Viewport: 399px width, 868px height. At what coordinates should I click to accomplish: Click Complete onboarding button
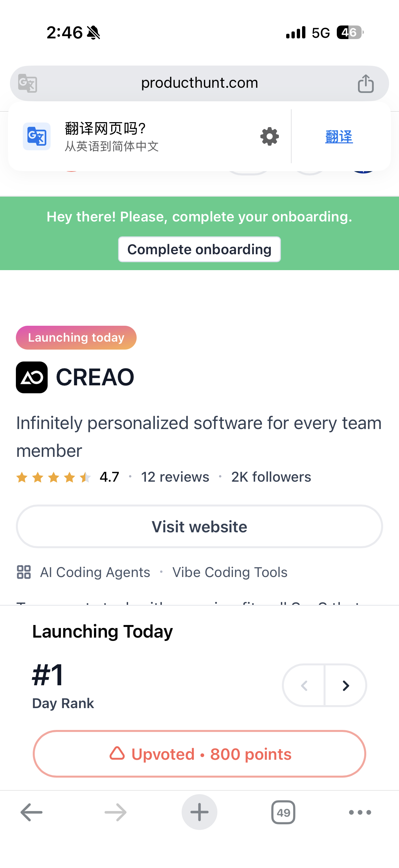(x=199, y=249)
